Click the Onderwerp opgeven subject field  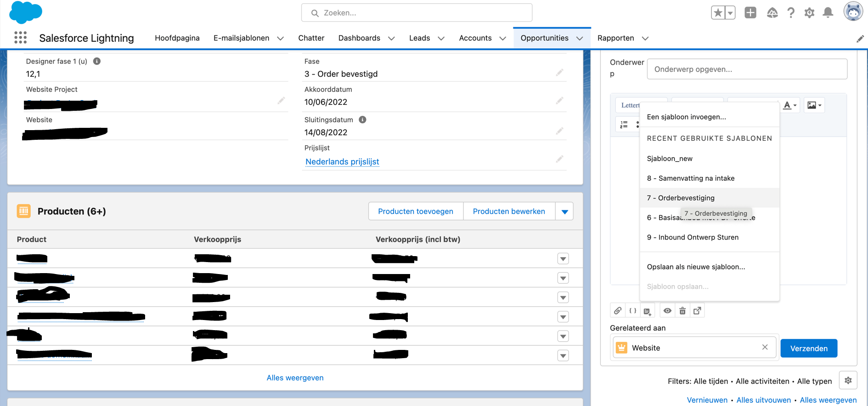point(747,69)
